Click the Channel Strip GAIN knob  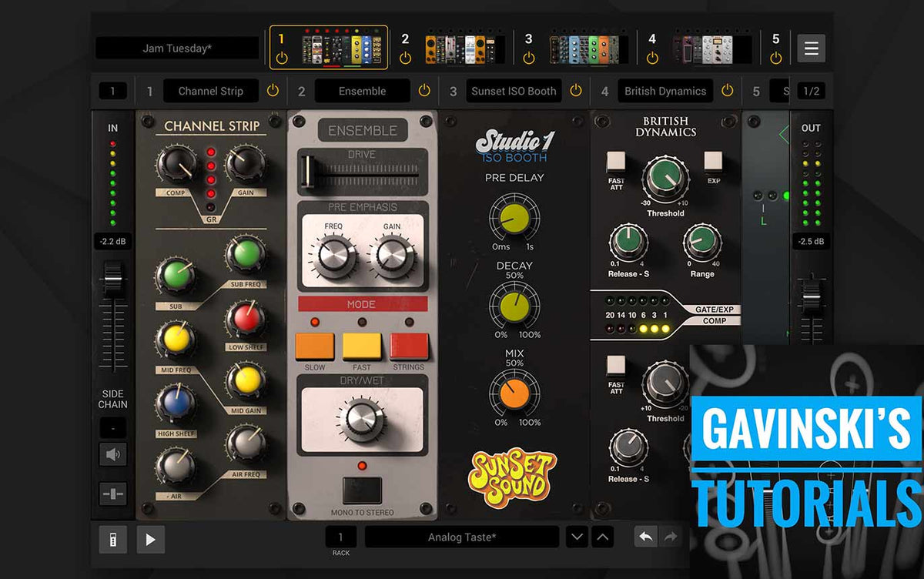coord(246,165)
